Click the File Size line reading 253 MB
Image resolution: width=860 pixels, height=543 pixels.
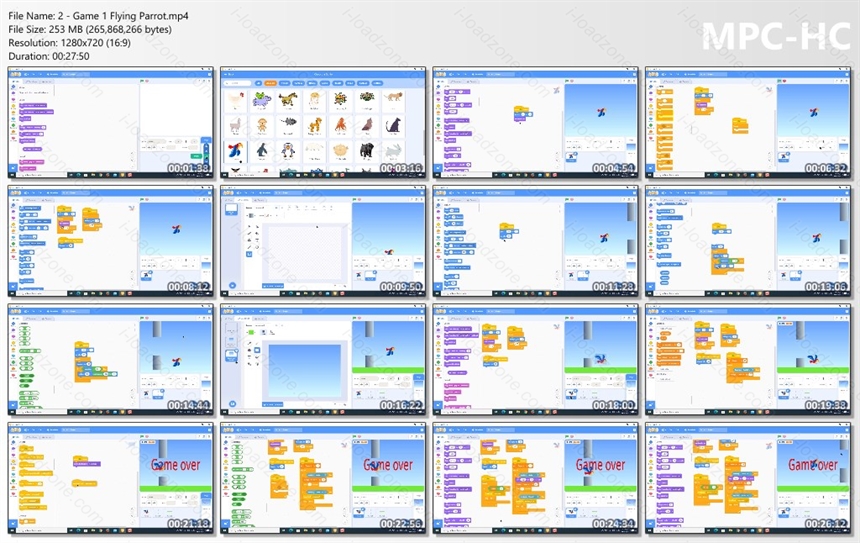pyautogui.click(x=90, y=29)
